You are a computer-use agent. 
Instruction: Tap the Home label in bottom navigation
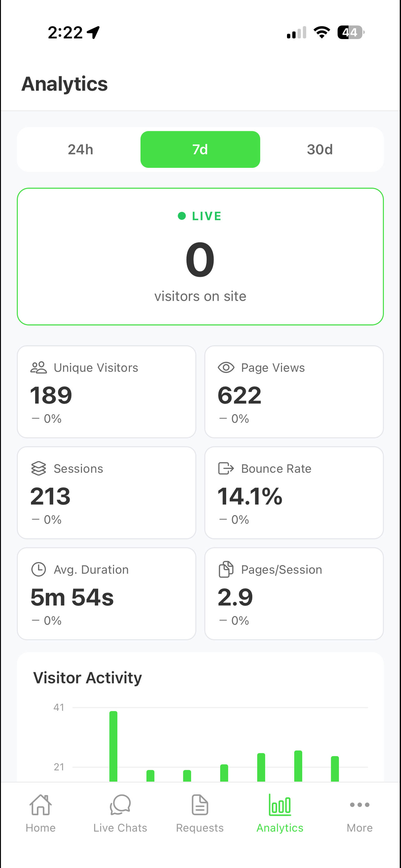40,828
